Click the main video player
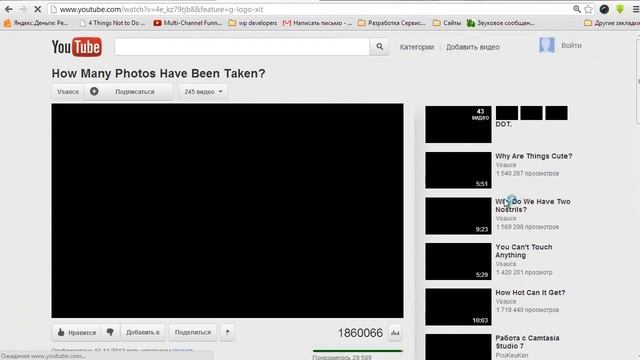The image size is (640, 360). coord(227,211)
